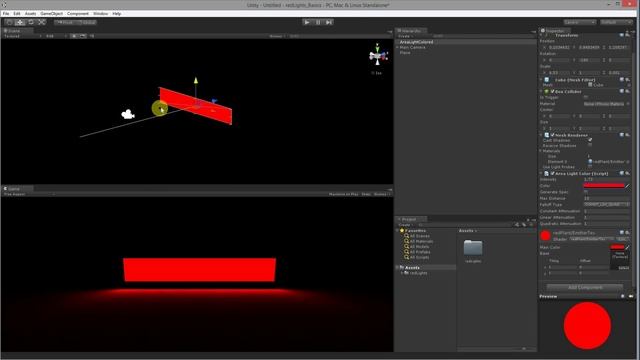The width and height of the screenshot is (640, 360).
Task: Open the Project Create dropdown
Action: click(x=405, y=224)
